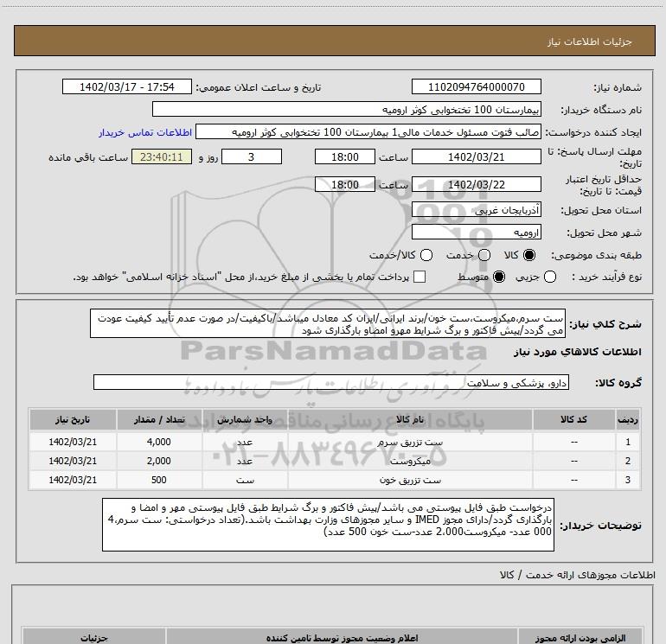Select the کالا radio button

click(529, 255)
